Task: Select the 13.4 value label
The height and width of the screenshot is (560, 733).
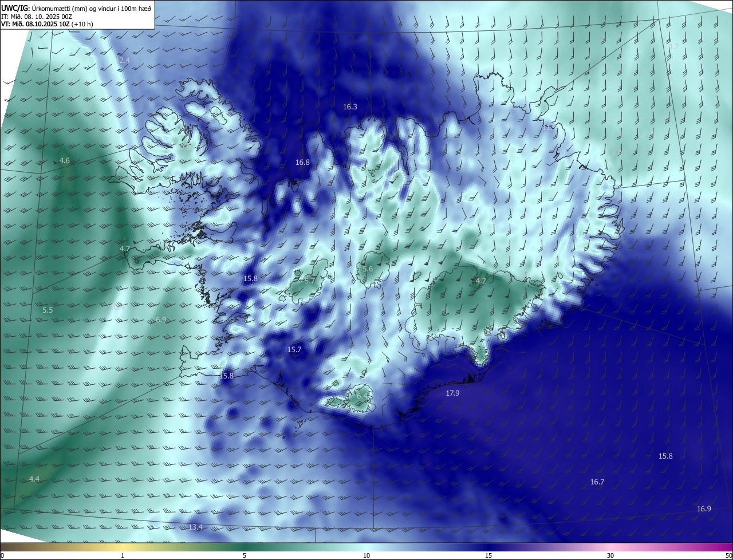Action: [196, 527]
